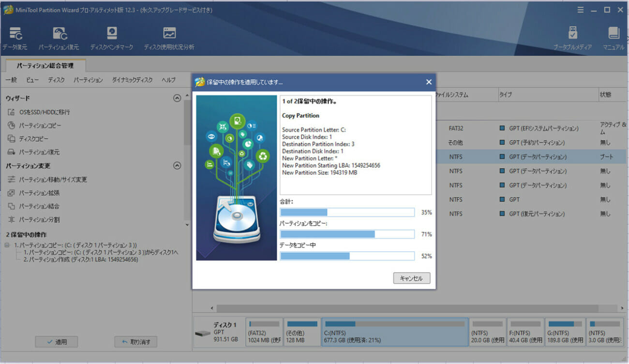Collapse the 1. パーティションコピー tree node

[x=7, y=246]
